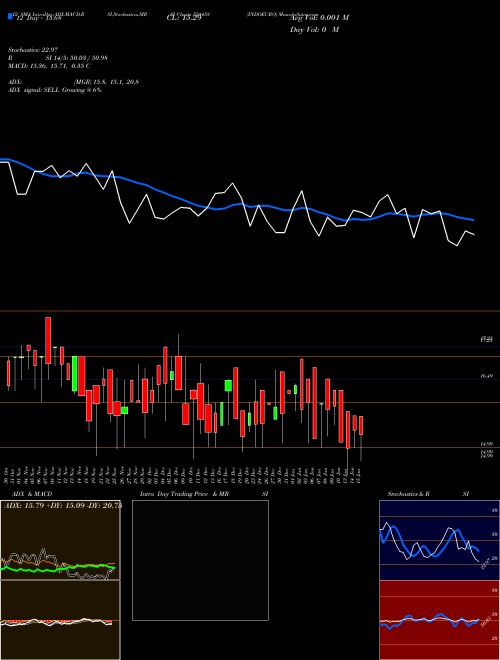Select the "Avg Vol: 0.001 M" text
Screen dimensions: 500x660
click(319, 18)
